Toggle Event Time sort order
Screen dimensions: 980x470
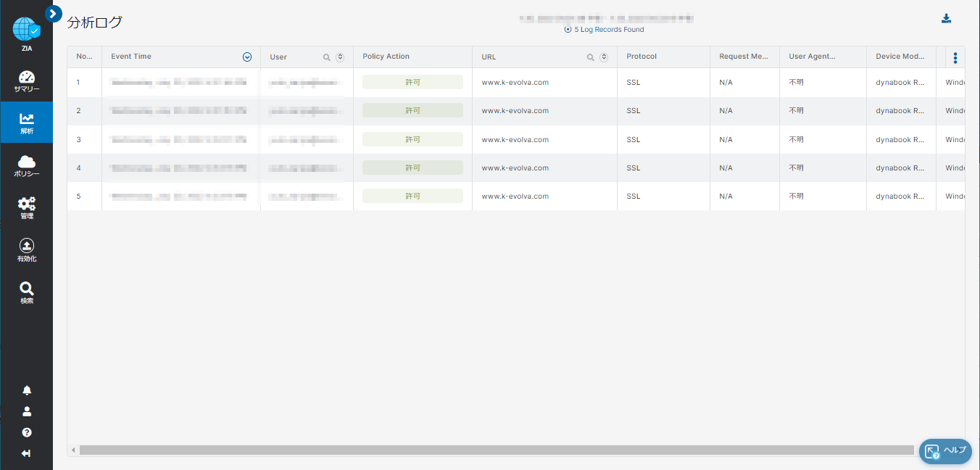[247, 57]
